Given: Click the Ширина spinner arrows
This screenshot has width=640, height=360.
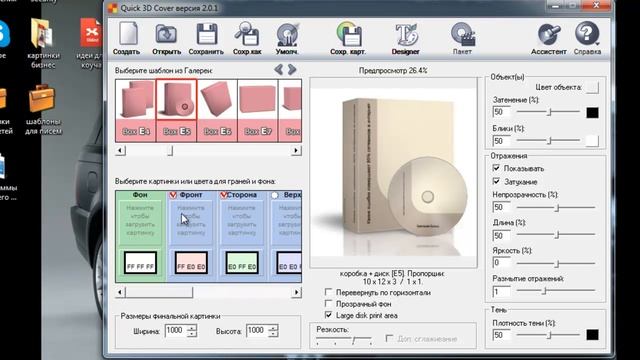Looking at the screenshot, I should 192,330.
